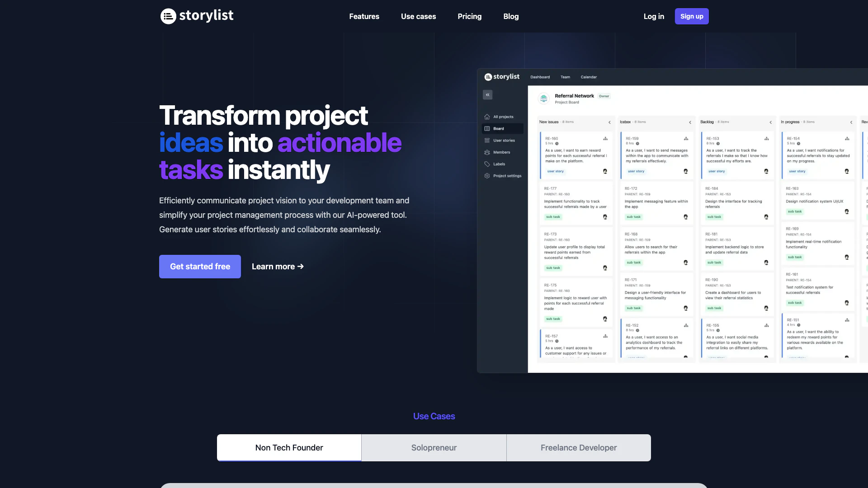Image resolution: width=868 pixels, height=488 pixels.
Task: Collapse the New issues column
Action: (609, 122)
